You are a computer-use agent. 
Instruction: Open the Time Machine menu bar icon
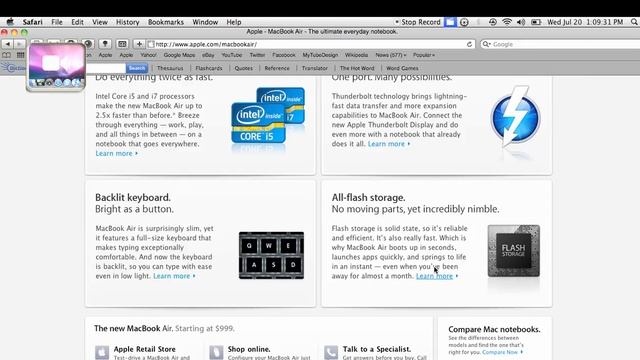[x=493, y=22]
